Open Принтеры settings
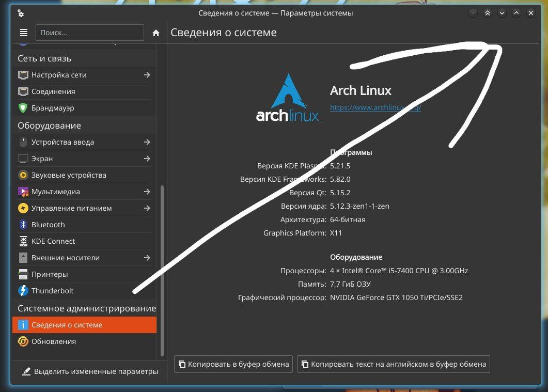Screen dimensions: 548x392 (85, 274)
